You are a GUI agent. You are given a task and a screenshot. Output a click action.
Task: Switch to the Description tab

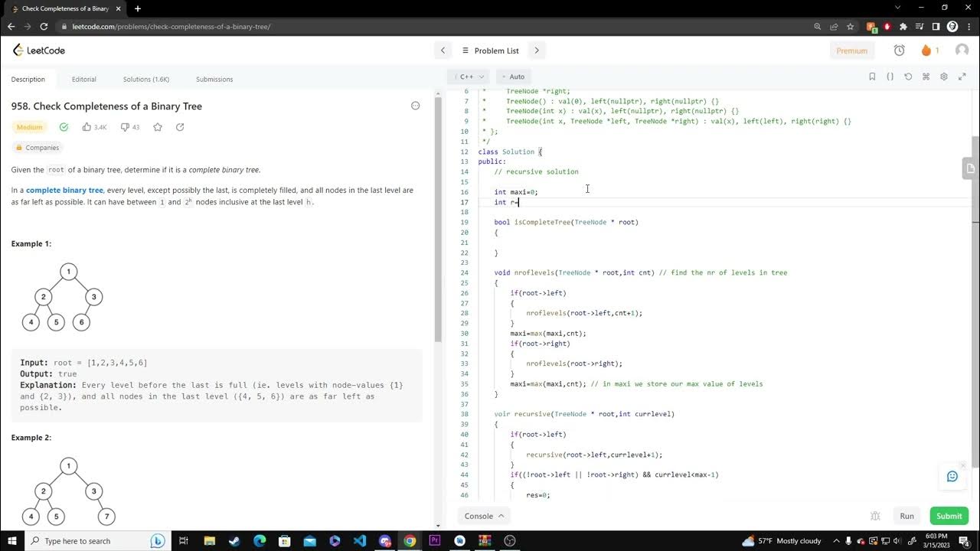28,79
